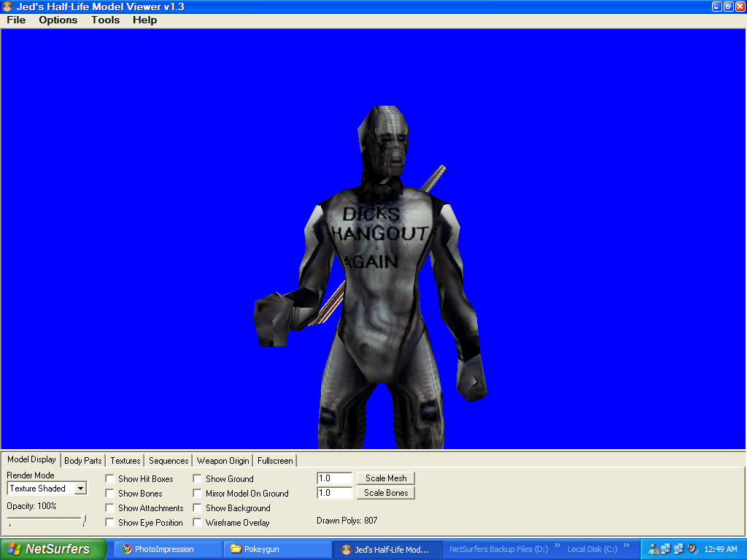The height and width of the screenshot is (560, 747).
Task: Click the Scale Mesh value field
Action: [x=334, y=478]
